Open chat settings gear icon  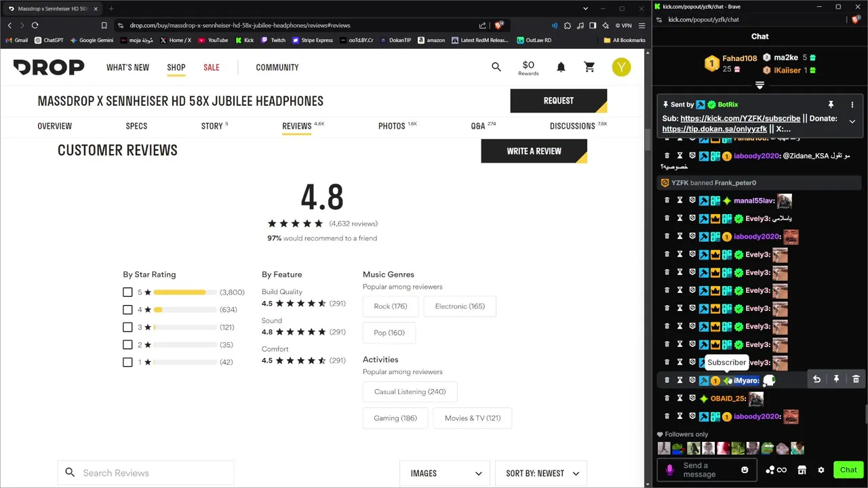click(821, 470)
